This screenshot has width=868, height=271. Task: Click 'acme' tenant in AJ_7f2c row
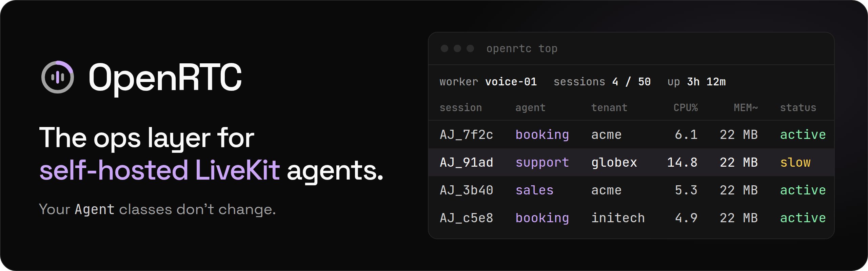click(x=607, y=135)
